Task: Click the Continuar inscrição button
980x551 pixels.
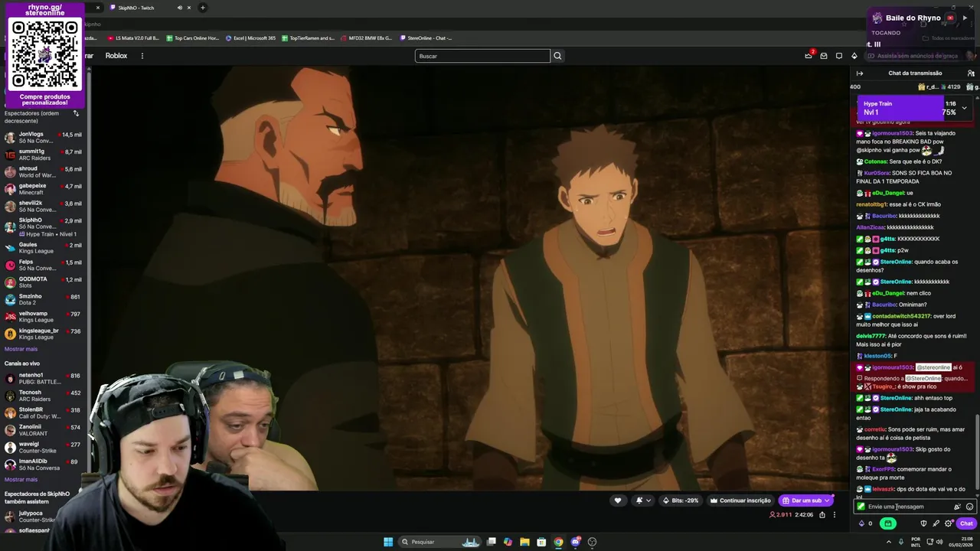Action: tap(740, 500)
